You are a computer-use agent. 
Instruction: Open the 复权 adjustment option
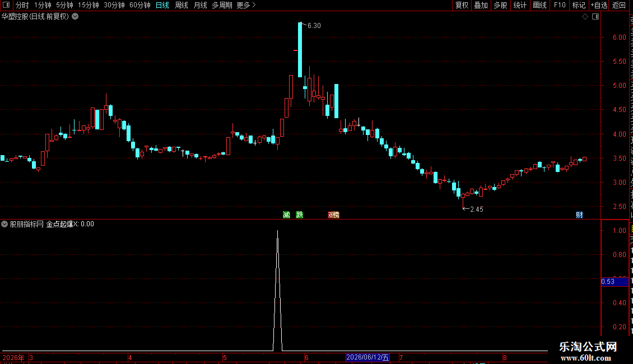(x=462, y=5)
